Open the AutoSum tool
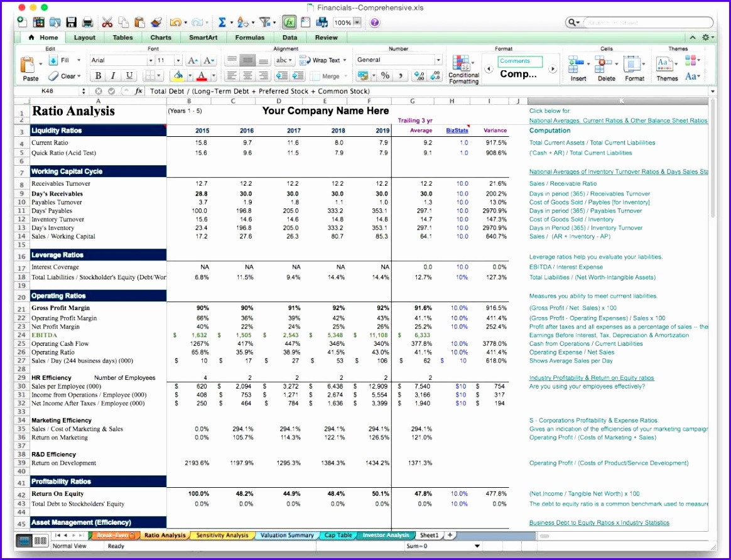Viewport: 731px width, 560px height. coord(222,22)
